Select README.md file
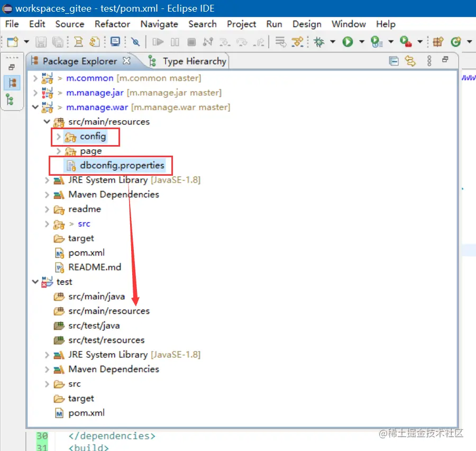 (x=88, y=267)
